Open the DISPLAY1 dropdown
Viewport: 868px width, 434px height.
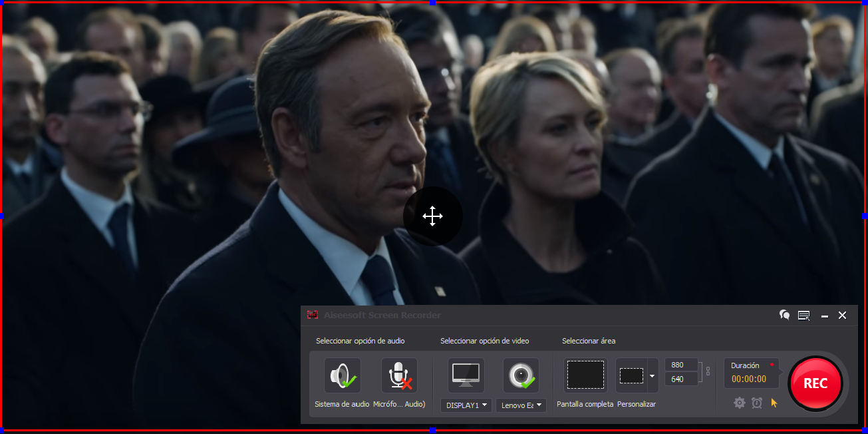coord(466,405)
